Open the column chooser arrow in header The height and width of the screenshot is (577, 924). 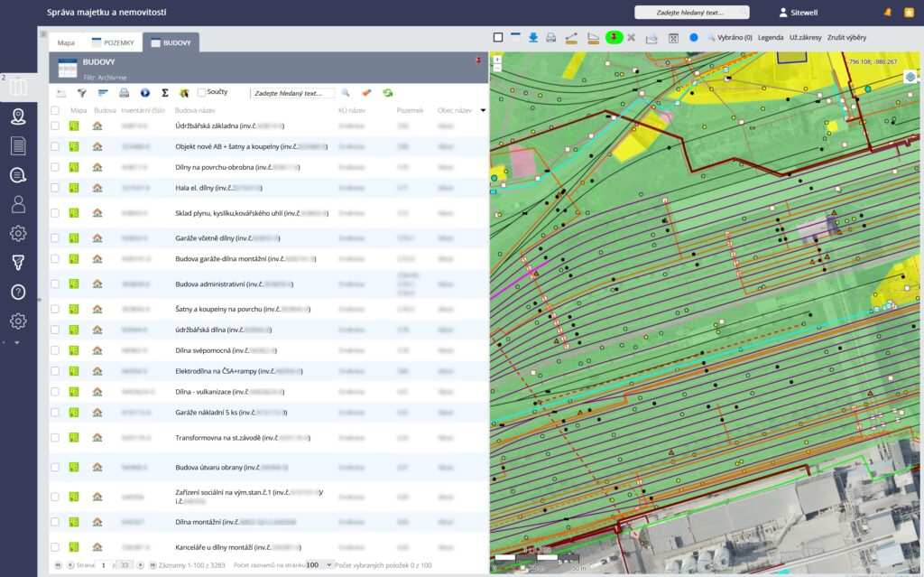point(484,110)
